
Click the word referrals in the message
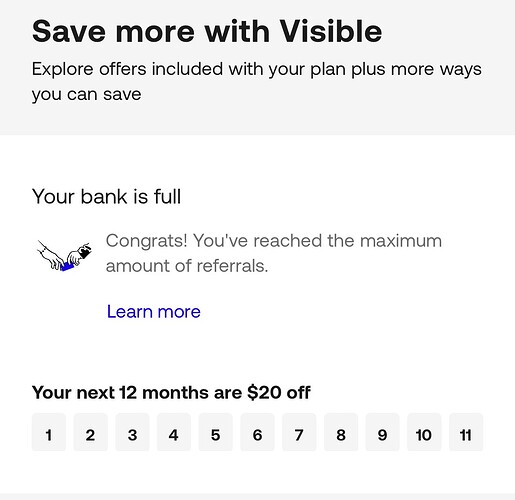pyautogui.click(x=232, y=266)
